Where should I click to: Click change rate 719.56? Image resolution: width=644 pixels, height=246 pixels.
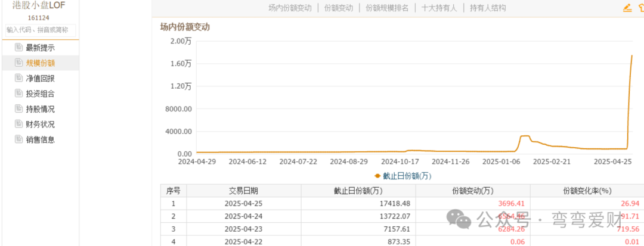pyautogui.click(x=629, y=229)
